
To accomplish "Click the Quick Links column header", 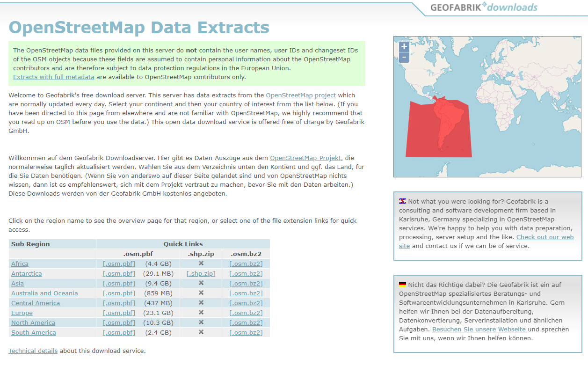I will pos(183,244).
